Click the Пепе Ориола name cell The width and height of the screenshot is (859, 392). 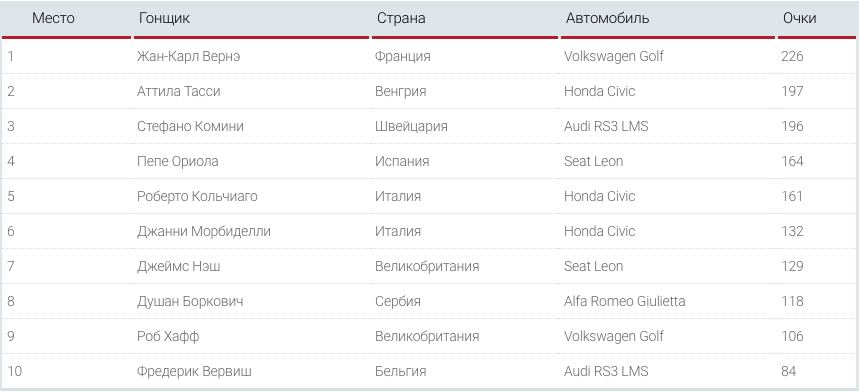[177, 162]
